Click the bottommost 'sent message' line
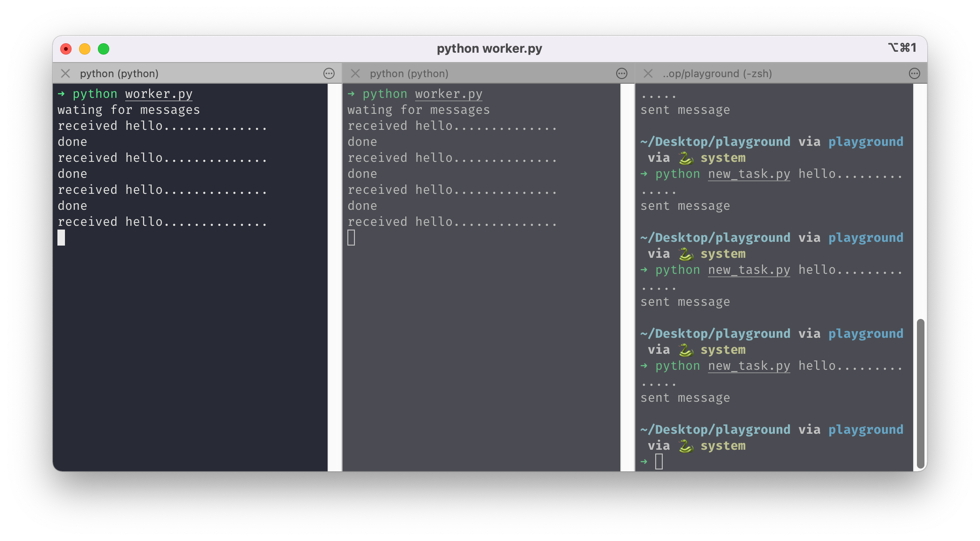This screenshot has width=980, height=541. click(685, 398)
